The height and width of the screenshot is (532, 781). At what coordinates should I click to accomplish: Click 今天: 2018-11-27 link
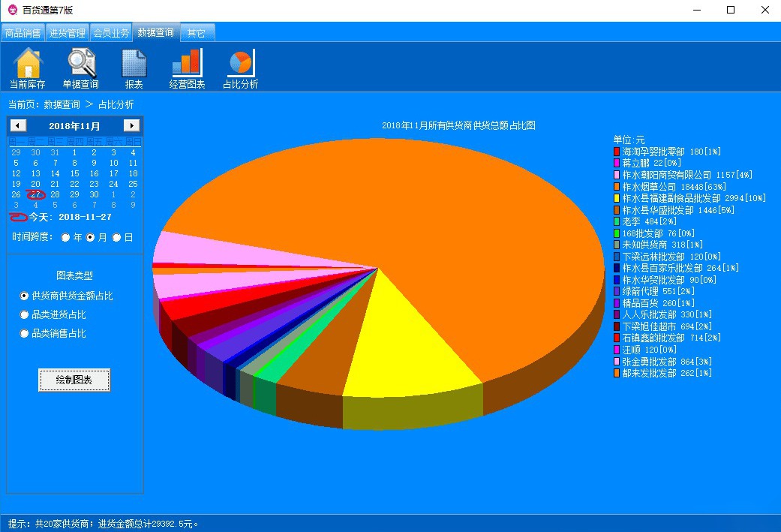click(x=61, y=217)
